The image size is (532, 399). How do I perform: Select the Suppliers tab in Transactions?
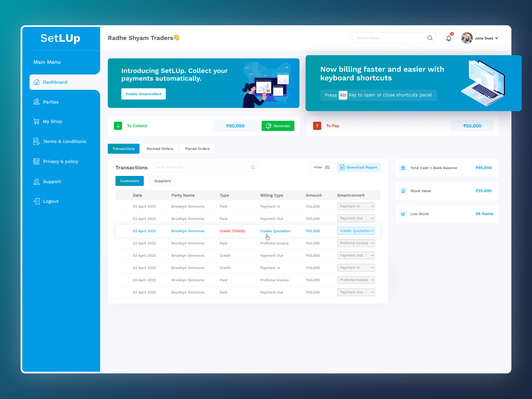(x=162, y=181)
